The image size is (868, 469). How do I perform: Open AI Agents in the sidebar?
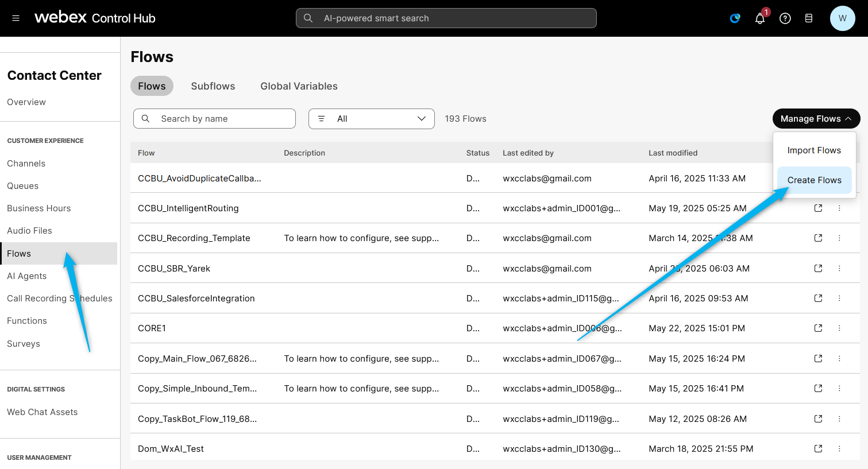pyautogui.click(x=26, y=276)
